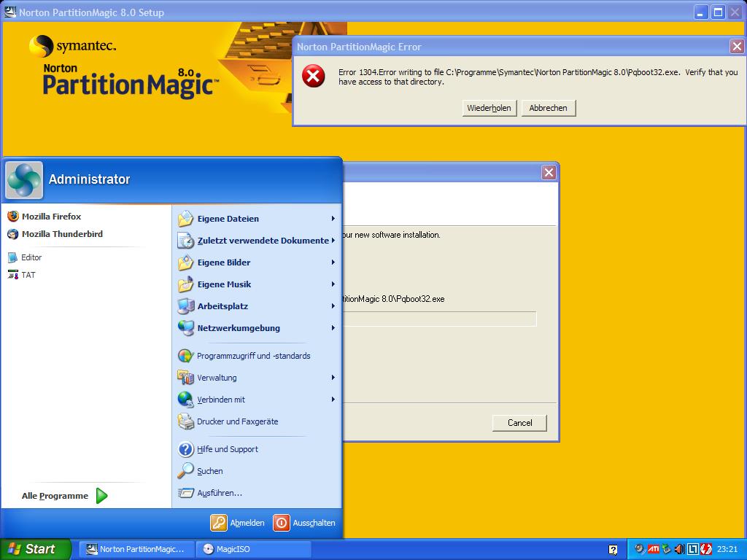
Task: Click the red error X icon
Action: (314, 76)
